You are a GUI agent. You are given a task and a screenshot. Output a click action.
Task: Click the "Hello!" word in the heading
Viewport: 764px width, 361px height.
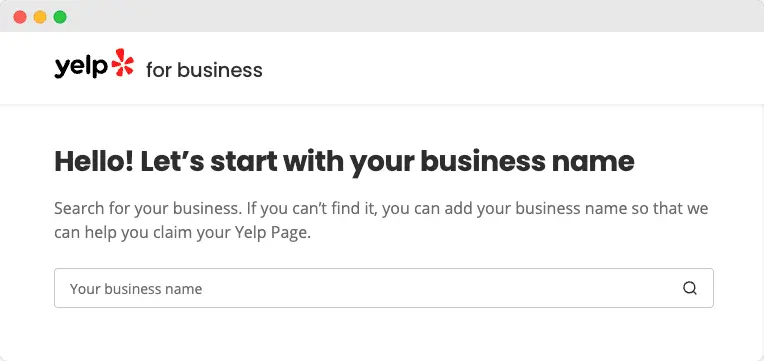pyautogui.click(x=94, y=161)
